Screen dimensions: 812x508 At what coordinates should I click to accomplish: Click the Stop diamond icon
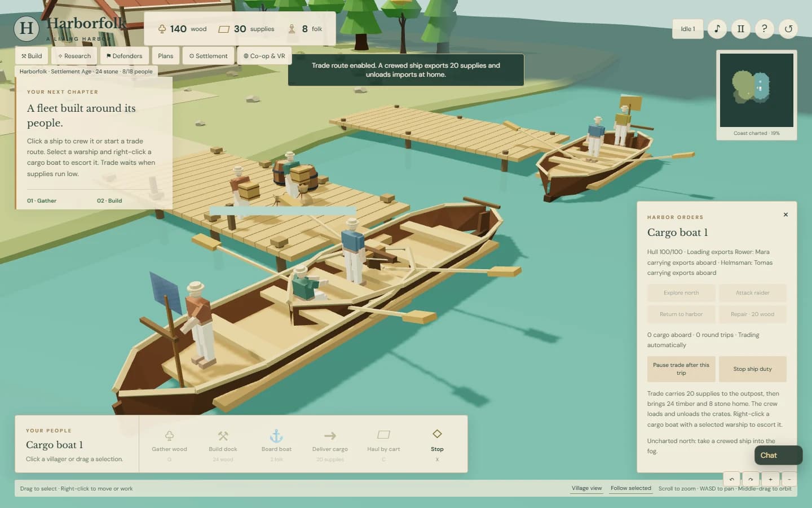pyautogui.click(x=437, y=433)
